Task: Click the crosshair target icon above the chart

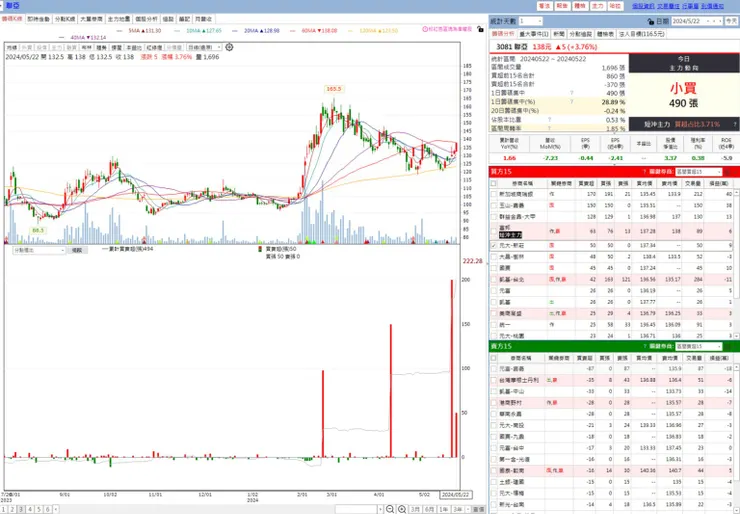Action: click(229, 47)
